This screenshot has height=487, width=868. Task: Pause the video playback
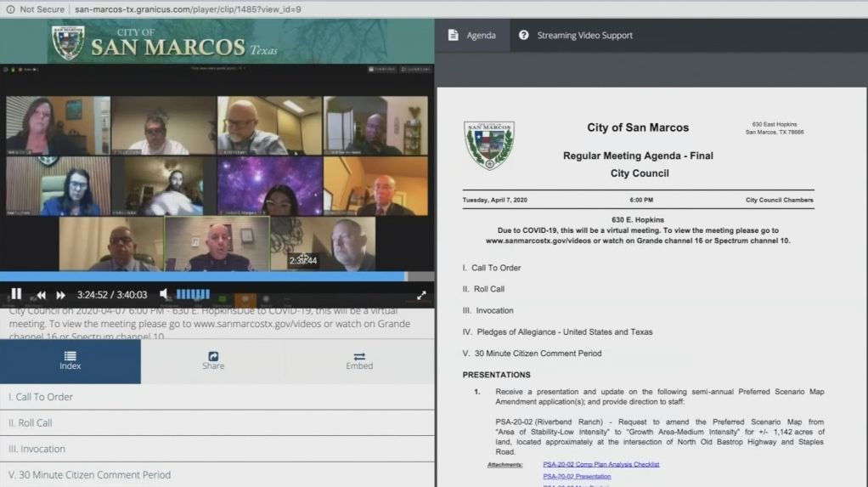[16, 295]
